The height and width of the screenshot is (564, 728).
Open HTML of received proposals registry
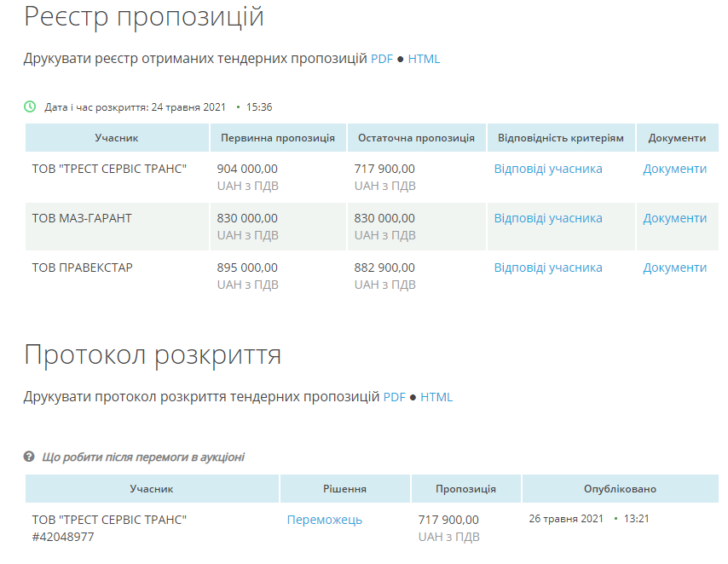pyautogui.click(x=424, y=59)
